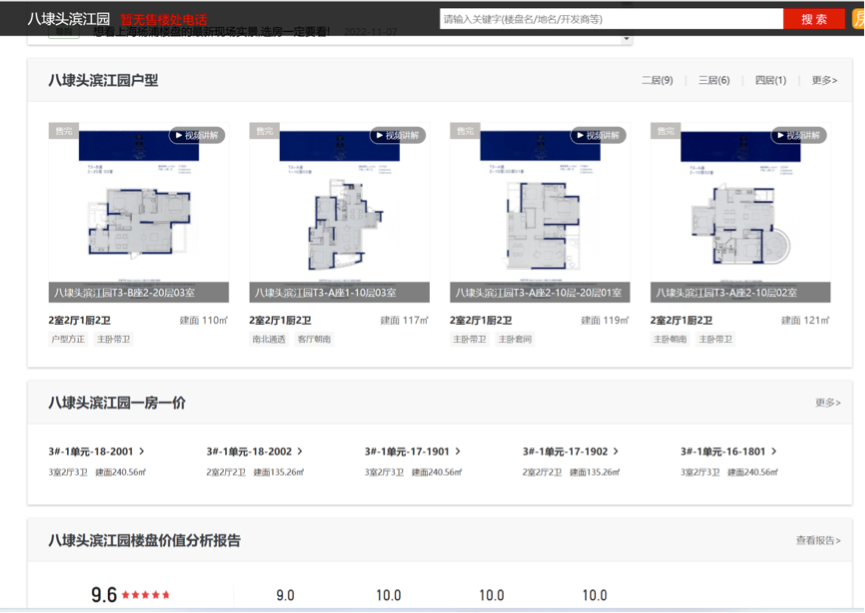Play video explanation for the 119㎡ floor plan
865x613 pixels.
598,135
